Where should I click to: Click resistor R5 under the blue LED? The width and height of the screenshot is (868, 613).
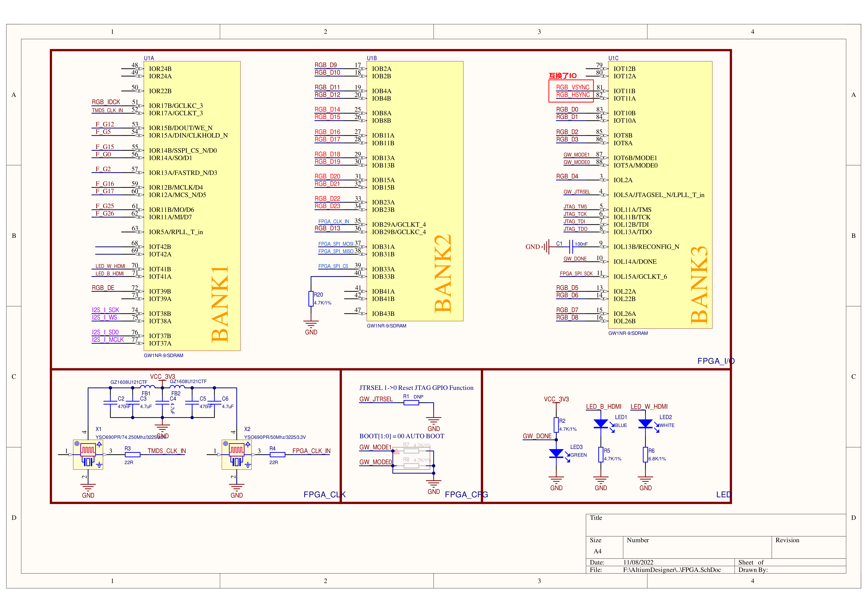601,455
